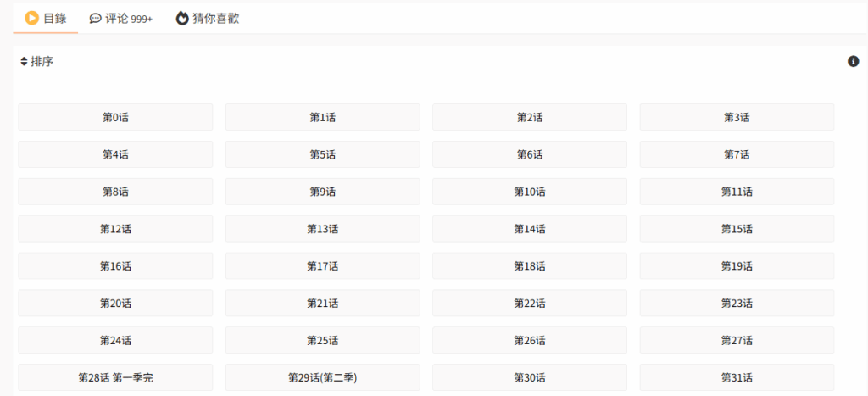Open 第29话(第二季) chapter
Viewport: 868px width, 396px height.
point(323,377)
